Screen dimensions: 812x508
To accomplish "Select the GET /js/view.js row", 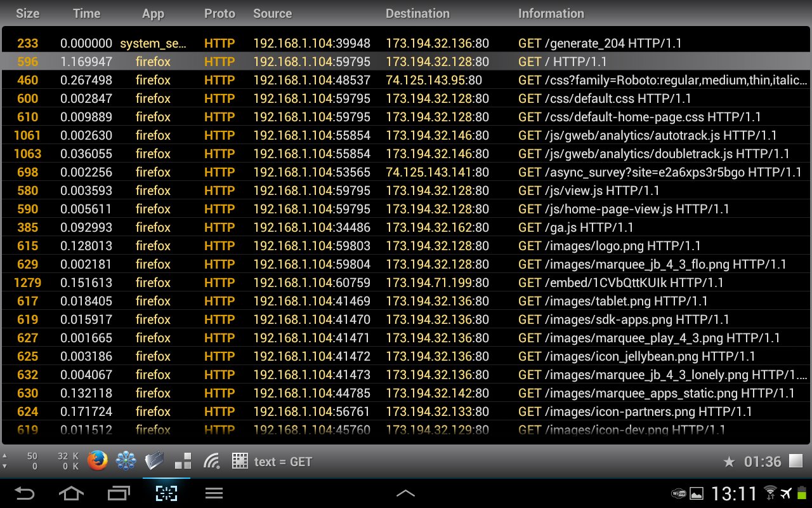I will (406, 190).
